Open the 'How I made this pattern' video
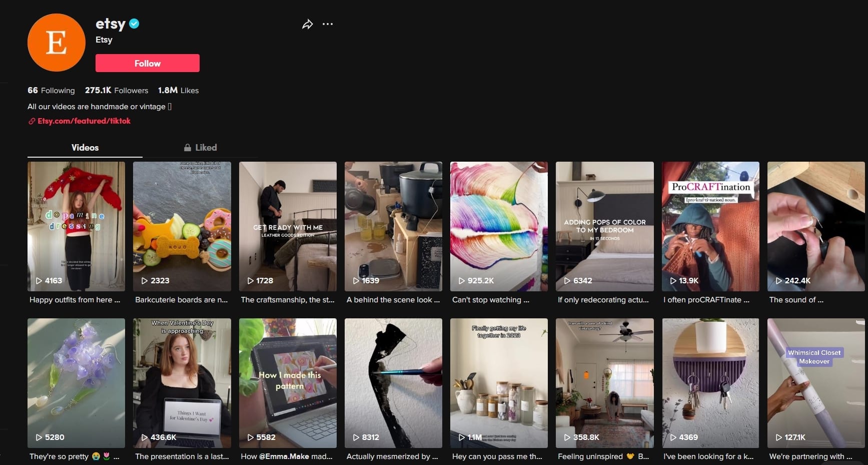The width and height of the screenshot is (868, 465). pyautogui.click(x=288, y=383)
